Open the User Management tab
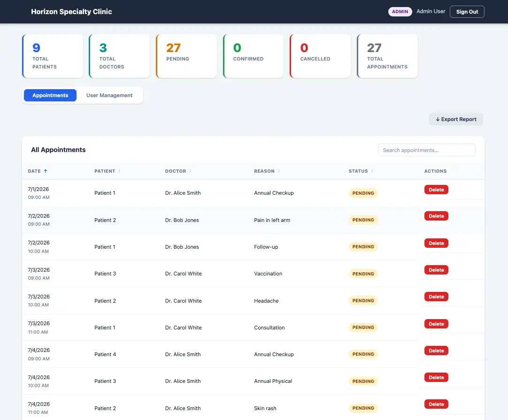The height and width of the screenshot is (420, 508). [x=109, y=95]
